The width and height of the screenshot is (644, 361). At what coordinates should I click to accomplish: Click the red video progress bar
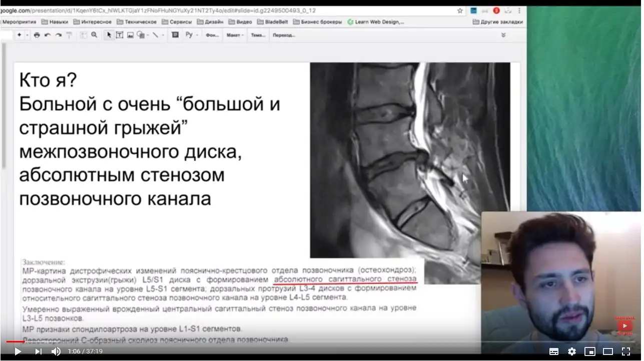point(15,341)
